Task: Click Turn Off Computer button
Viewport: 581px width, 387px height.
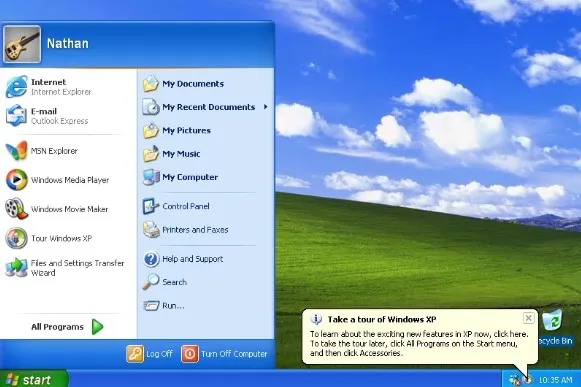Action: tap(224, 354)
